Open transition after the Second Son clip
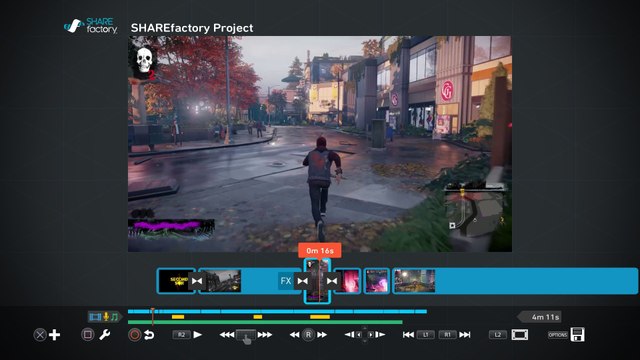 [x=197, y=281]
